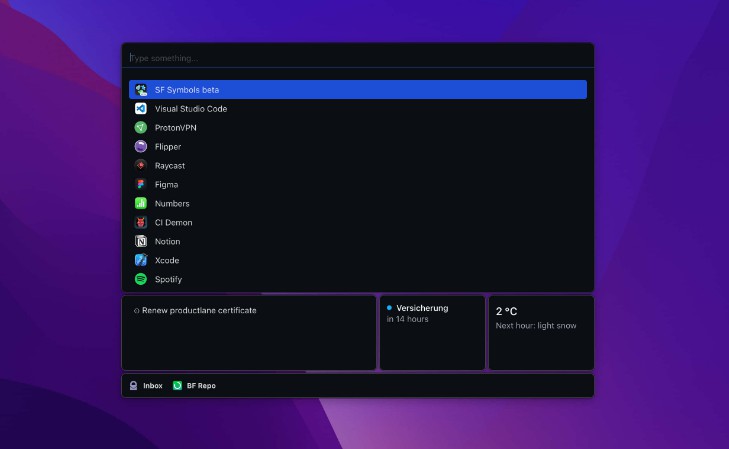Select the Raycast app icon
This screenshot has width=729, height=449.
click(141, 165)
